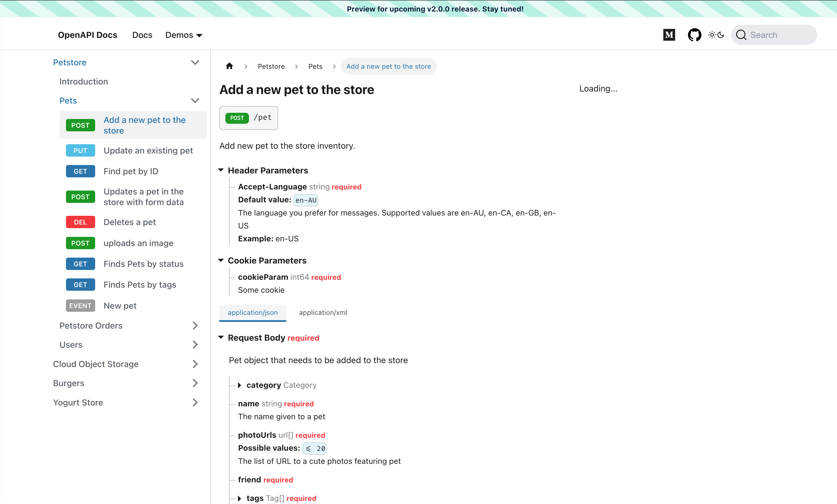
Task: Select the DEL Deletes a pet item
Action: point(129,222)
